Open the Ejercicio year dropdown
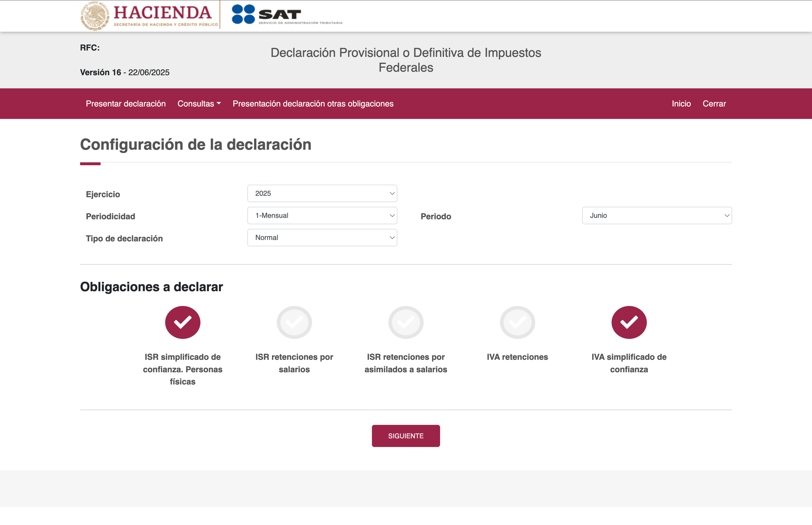The width and height of the screenshot is (812, 525). pyautogui.click(x=322, y=193)
